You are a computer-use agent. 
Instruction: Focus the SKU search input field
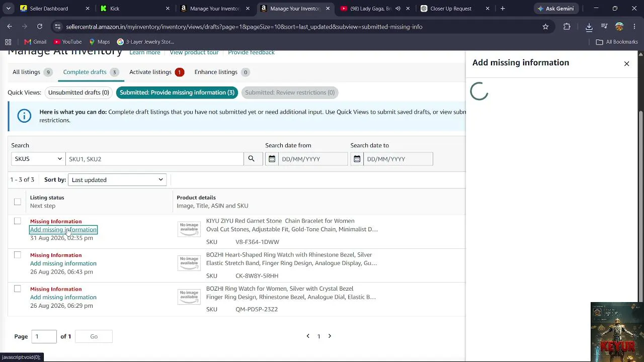click(154, 159)
